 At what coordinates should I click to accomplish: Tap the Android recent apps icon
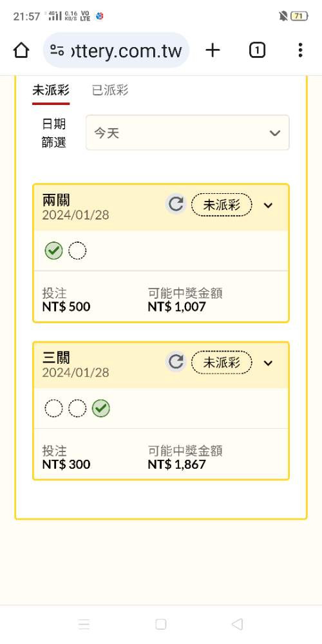[84, 624]
